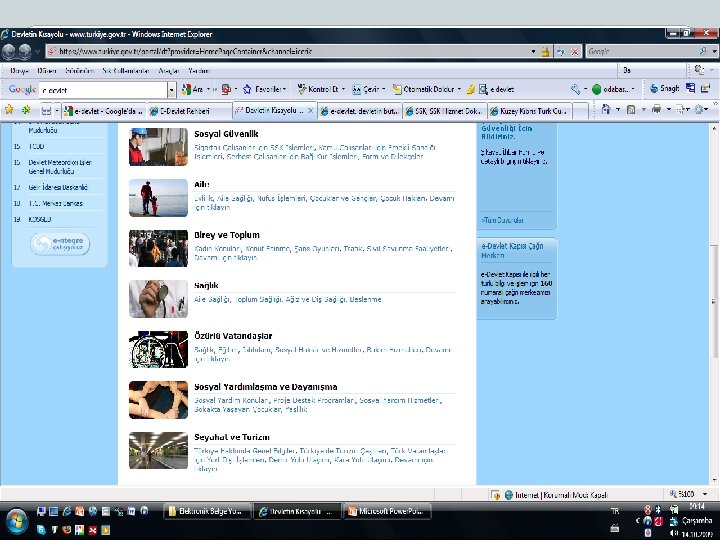This screenshot has height=540, width=720.
Task: Open the search provider dropdown arrow
Action: (x=714, y=51)
